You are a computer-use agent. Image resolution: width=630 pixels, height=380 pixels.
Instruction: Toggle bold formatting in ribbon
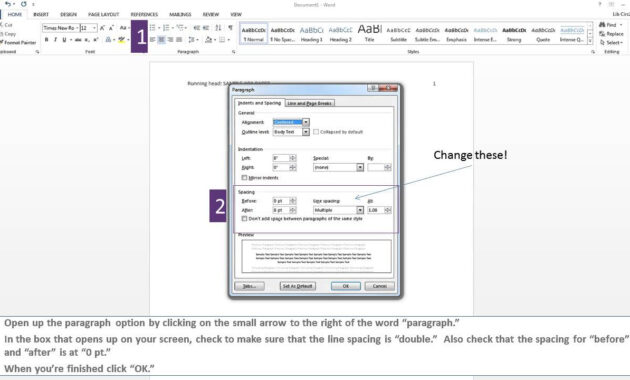tap(47, 40)
